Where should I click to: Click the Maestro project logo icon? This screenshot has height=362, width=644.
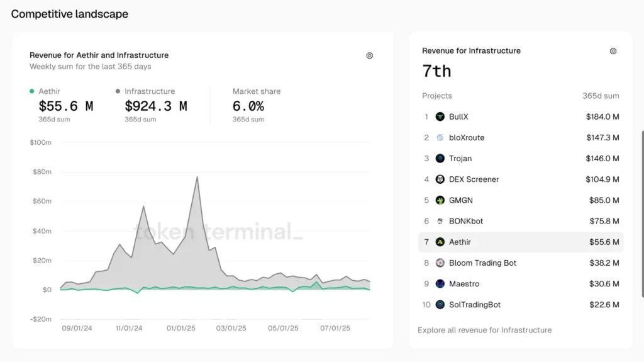[440, 284]
